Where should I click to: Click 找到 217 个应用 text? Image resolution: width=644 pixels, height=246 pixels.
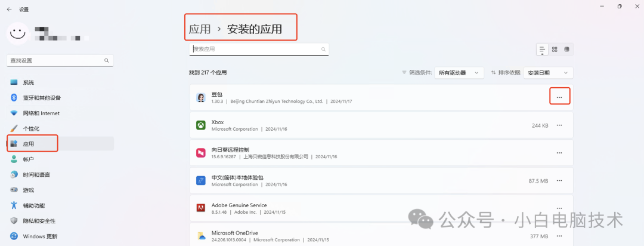pyautogui.click(x=208, y=73)
